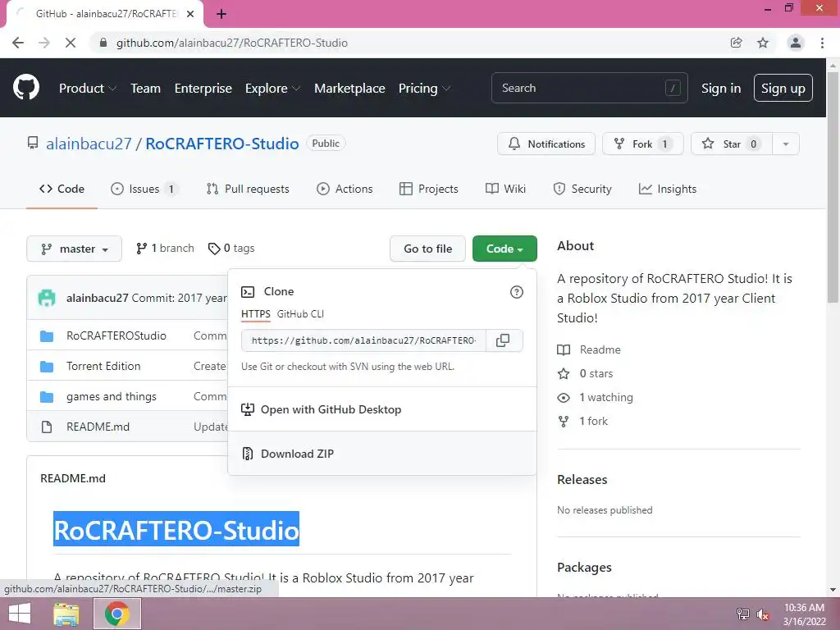Open File Explorer from taskbar
This screenshot has width=840, height=630.
click(66, 614)
